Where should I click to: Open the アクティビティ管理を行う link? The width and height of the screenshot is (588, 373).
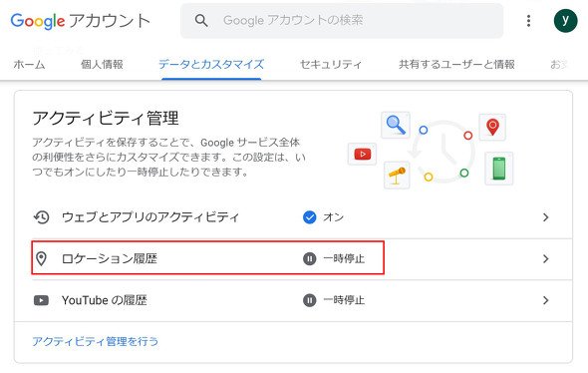point(96,341)
